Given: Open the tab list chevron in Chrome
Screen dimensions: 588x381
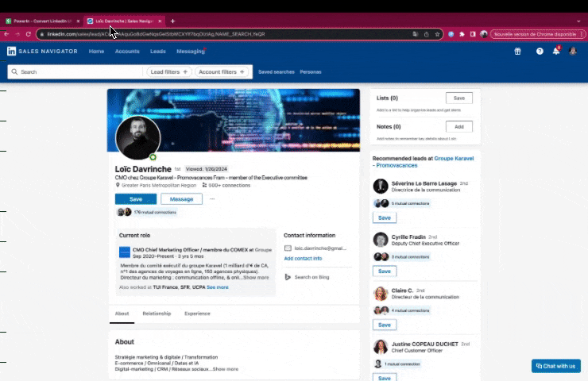Looking at the screenshot, I should pos(578,21).
